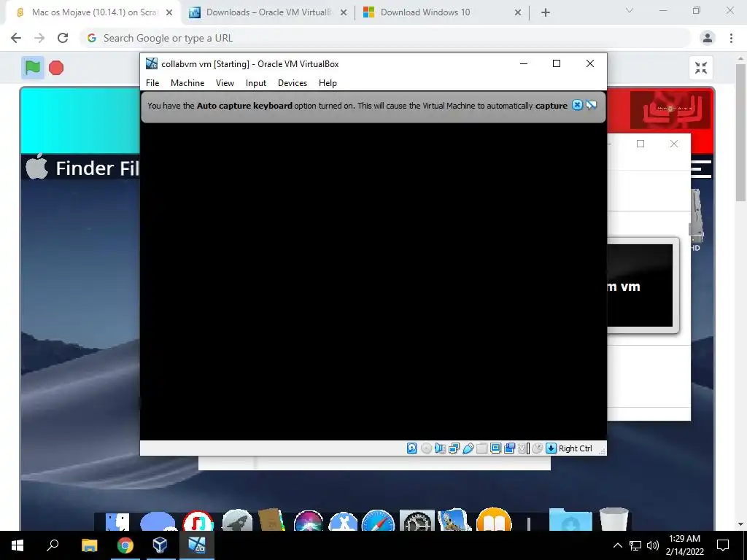Open the App Store icon in the dock

343,522
